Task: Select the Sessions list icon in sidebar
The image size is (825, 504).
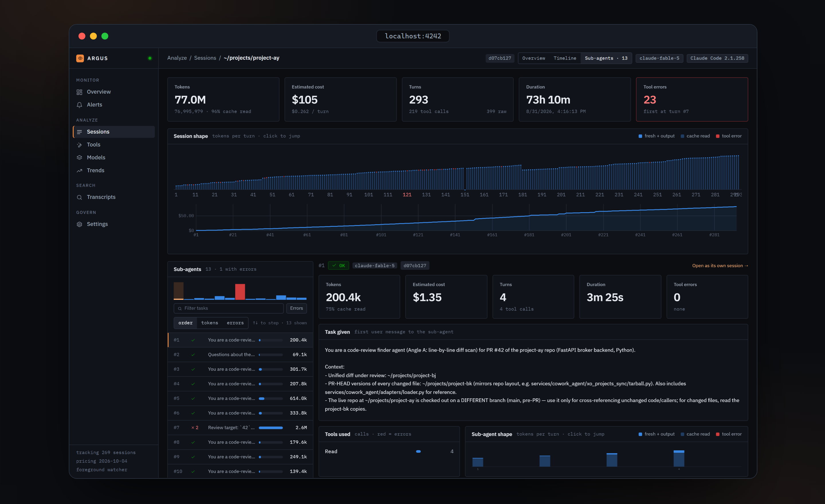Action: coord(79,132)
